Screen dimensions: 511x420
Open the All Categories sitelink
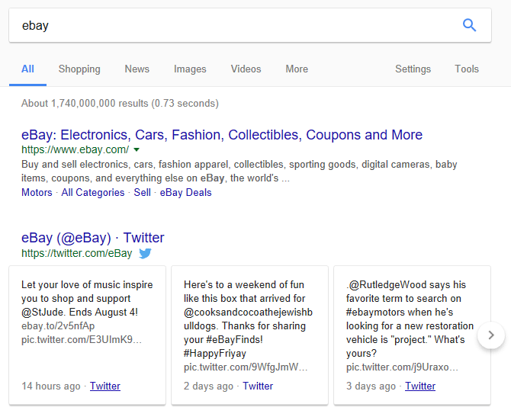[93, 192]
